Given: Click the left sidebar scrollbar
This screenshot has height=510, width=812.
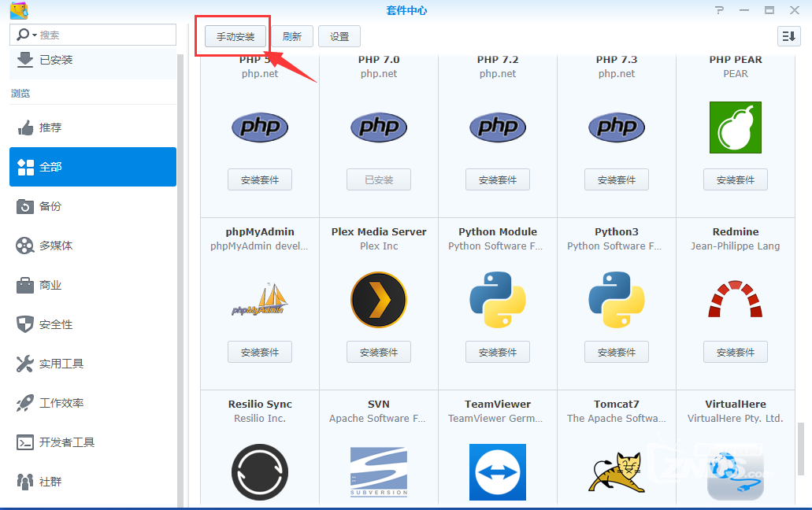Looking at the screenshot, I should point(180,279).
